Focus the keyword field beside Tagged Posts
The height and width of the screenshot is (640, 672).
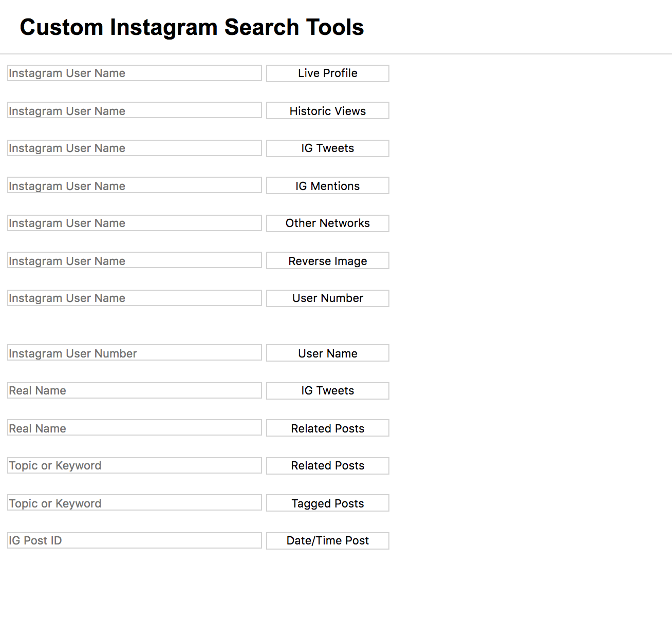point(135,503)
